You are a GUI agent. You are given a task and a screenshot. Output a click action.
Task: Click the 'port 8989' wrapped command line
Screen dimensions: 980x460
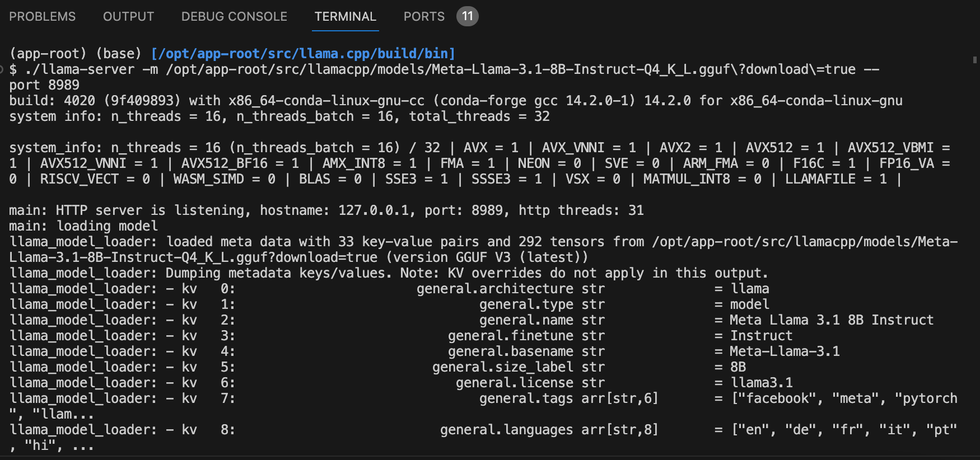pos(44,85)
